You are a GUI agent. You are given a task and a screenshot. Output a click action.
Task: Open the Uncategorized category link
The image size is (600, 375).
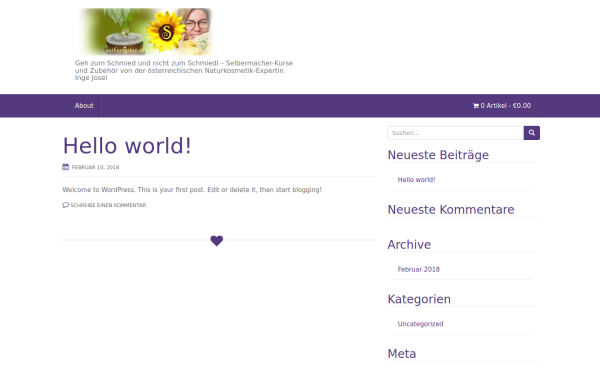(420, 324)
